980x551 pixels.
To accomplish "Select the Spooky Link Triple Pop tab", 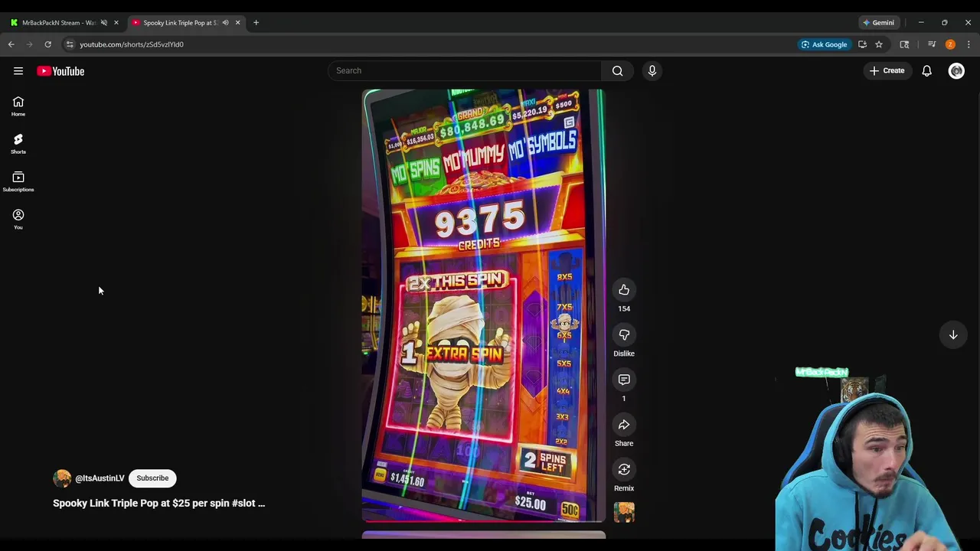I will (181, 23).
